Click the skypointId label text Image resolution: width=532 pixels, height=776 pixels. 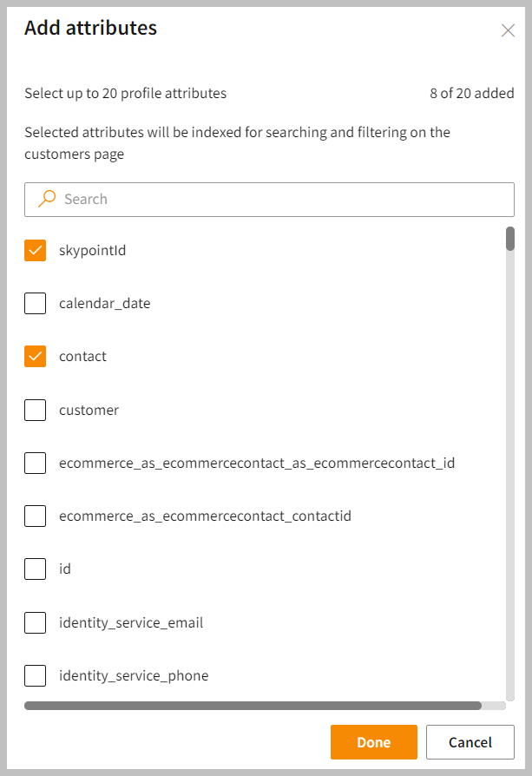click(93, 251)
